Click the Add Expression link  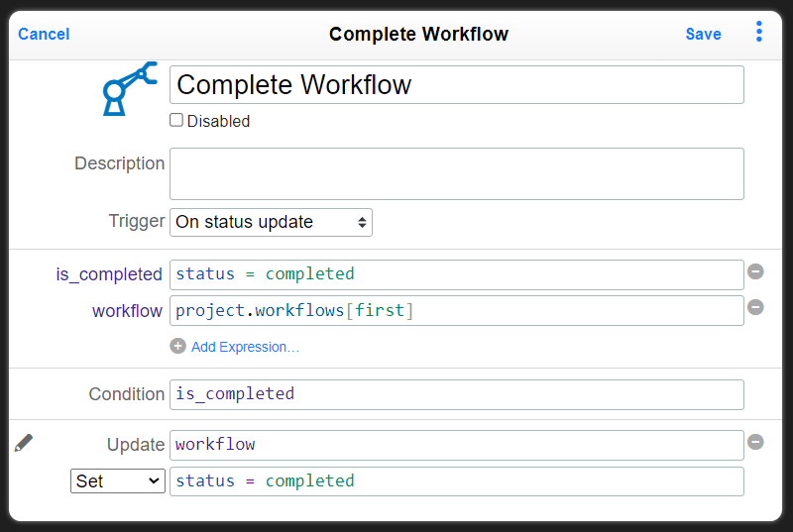pos(245,347)
